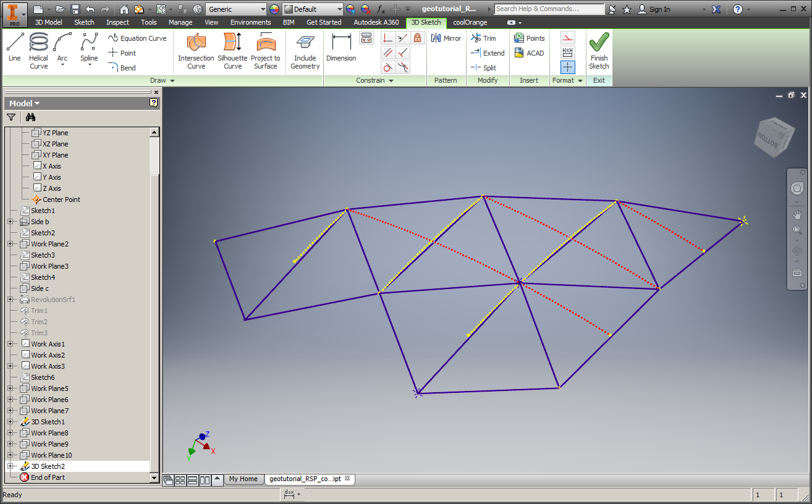
Task: Insert Points from the Insert panel
Action: coord(530,38)
